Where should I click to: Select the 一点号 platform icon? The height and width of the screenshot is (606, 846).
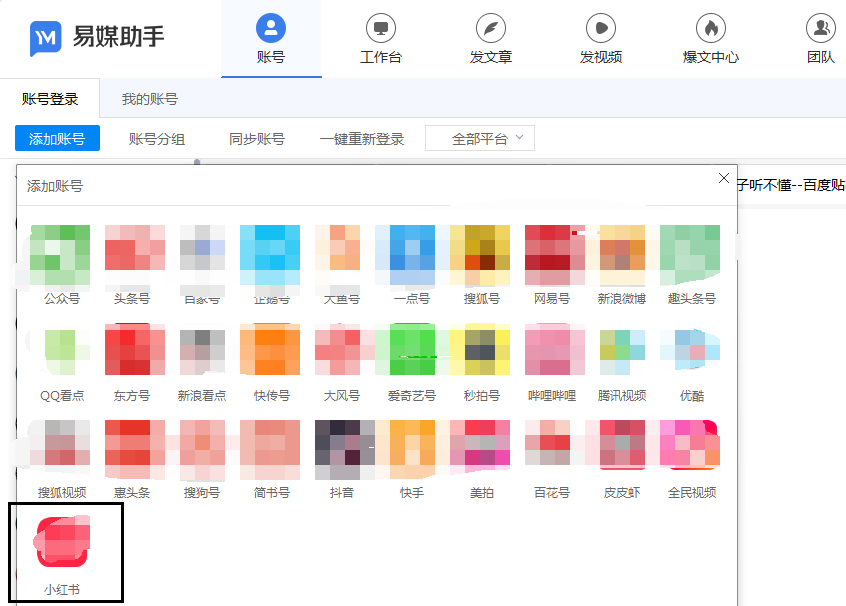[x=412, y=255]
